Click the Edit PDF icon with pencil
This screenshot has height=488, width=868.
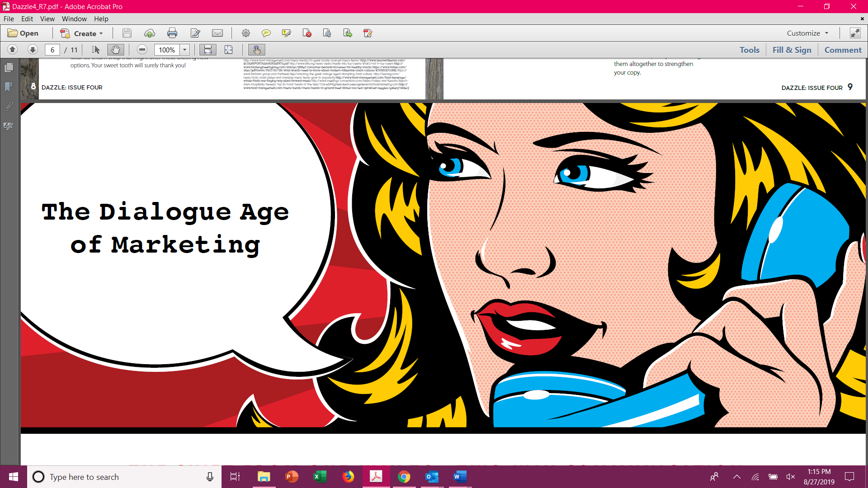(368, 33)
